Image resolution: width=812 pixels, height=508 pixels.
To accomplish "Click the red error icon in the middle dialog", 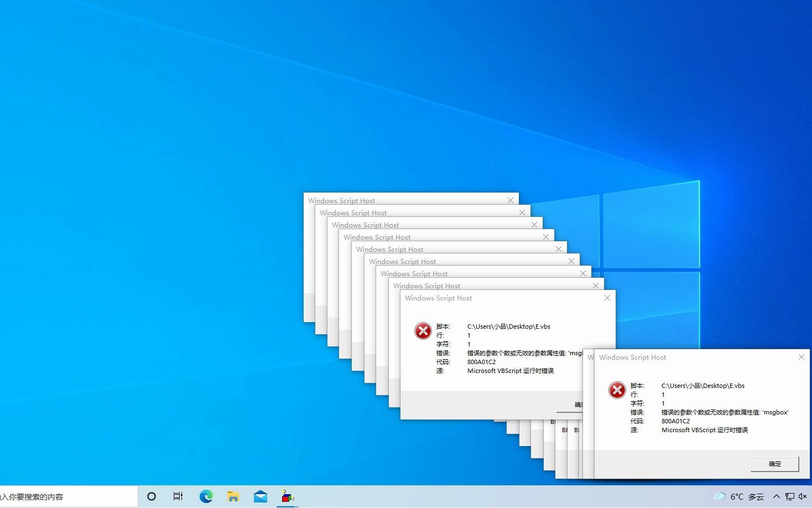I will (x=423, y=331).
